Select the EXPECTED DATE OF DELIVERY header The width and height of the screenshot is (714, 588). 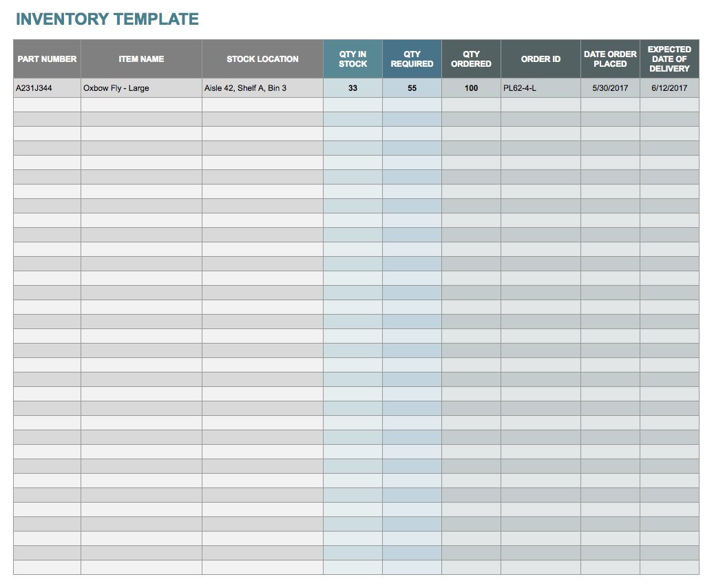tap(669, 59)
